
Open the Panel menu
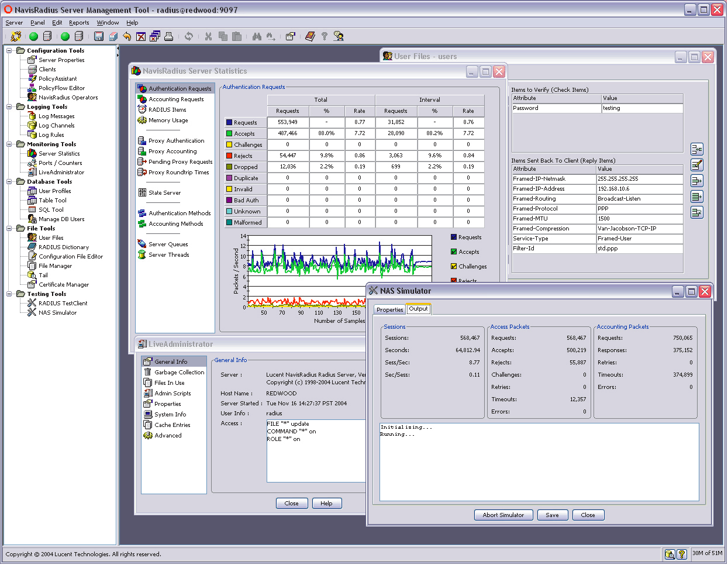[x=37, y=23]
